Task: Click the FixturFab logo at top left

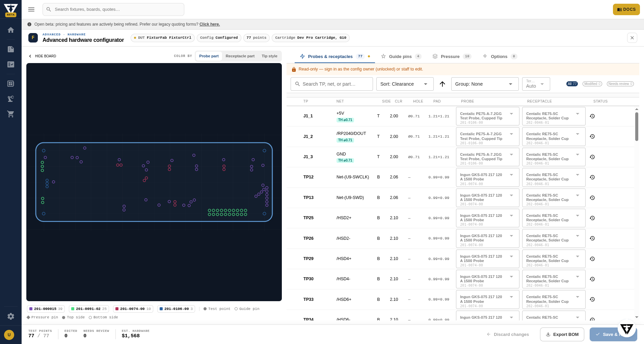Action: point(11,9)
